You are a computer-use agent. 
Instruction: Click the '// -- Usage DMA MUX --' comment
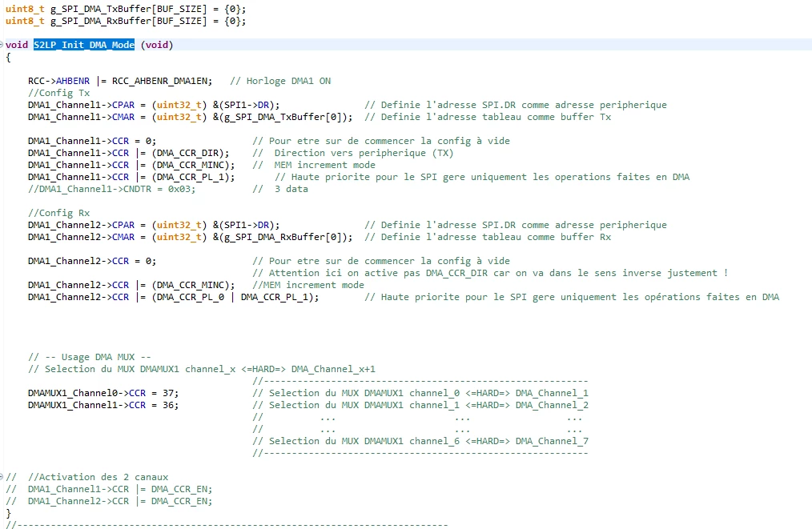(x=90, y=357)
